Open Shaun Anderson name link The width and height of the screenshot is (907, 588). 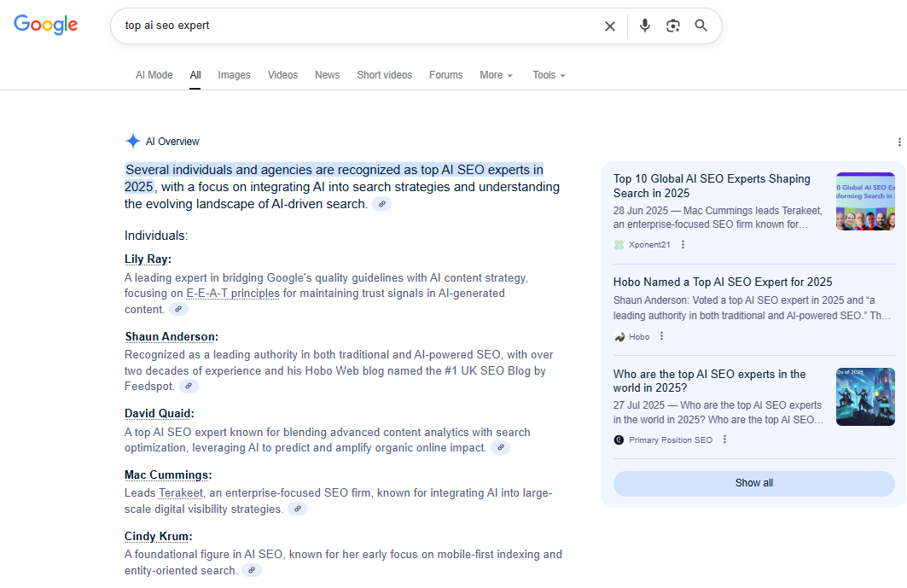tap(172, 337)
